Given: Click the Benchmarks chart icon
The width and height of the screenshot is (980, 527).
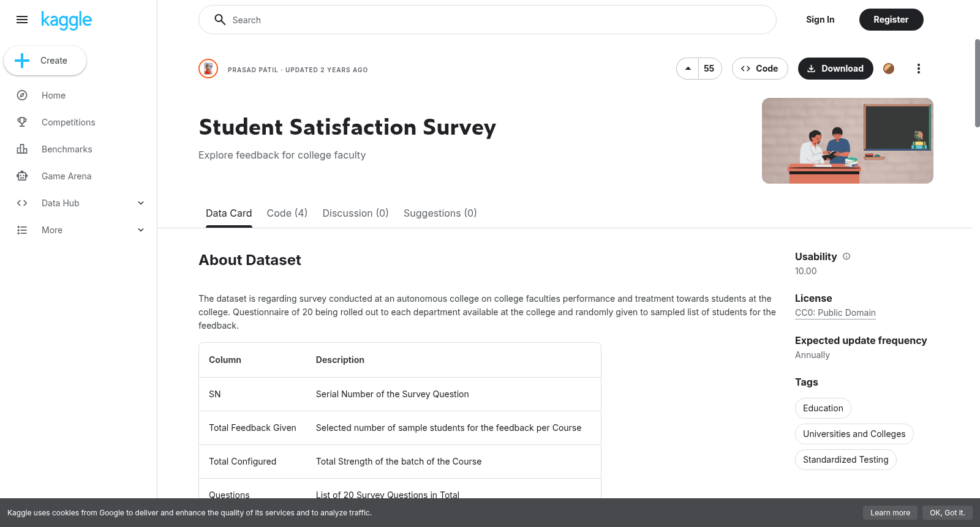Looking at the screenshot, I should (22, 149).
